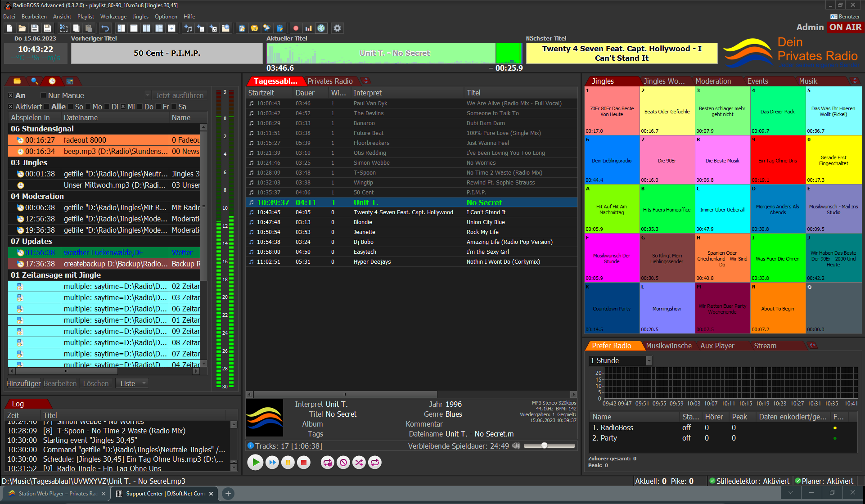The image size is (865, 504).
Task: Skip to next track with the fast-forward button
Action: pyautogui.click(x=272, y=462)
